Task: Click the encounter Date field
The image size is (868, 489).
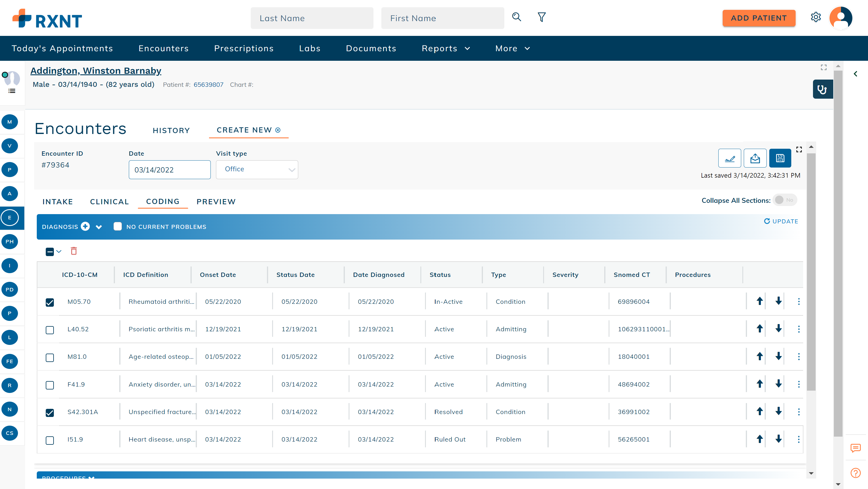Action: point(169,169)
